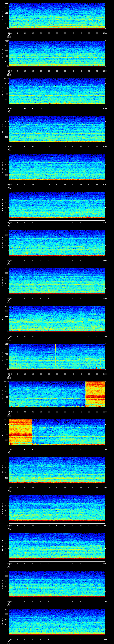Click the 10:30:00 start time label
Viewport: 114px width, 644px height.
pyautogui.click(x=9, y=639)
